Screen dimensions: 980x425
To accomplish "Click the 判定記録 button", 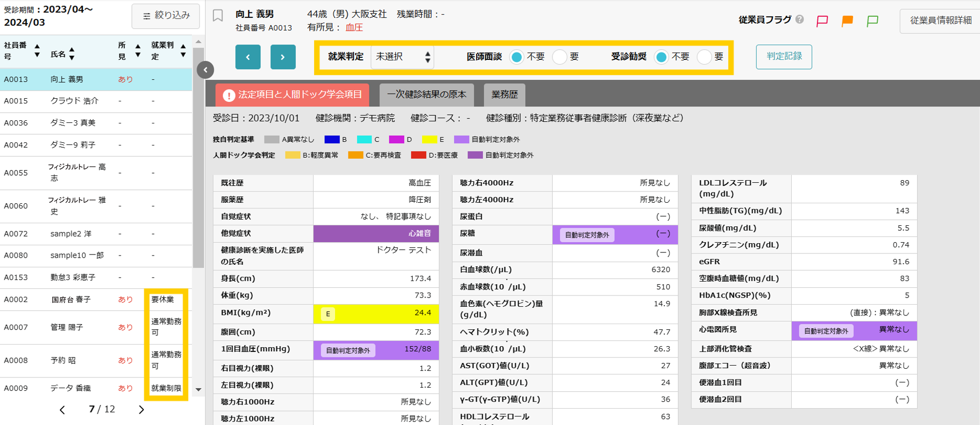I will click(784, 57).
